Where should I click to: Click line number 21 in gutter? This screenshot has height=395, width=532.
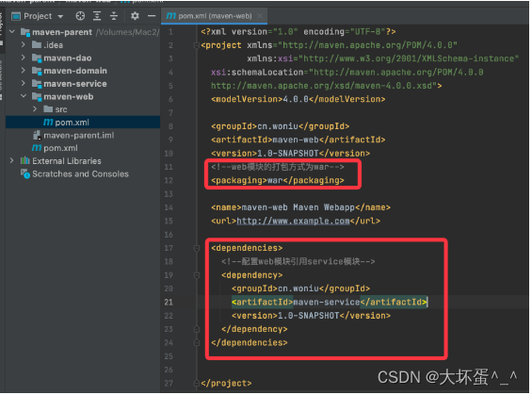click(x=169, y=303)
